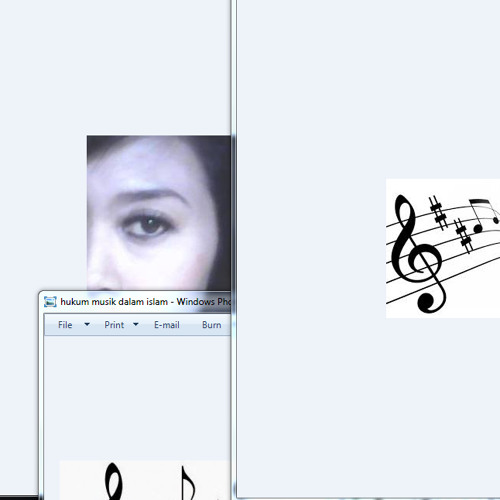Screen dimensions: 500x500
Task: Open the File menu in Photo Viewer
Action: (65, 325)
